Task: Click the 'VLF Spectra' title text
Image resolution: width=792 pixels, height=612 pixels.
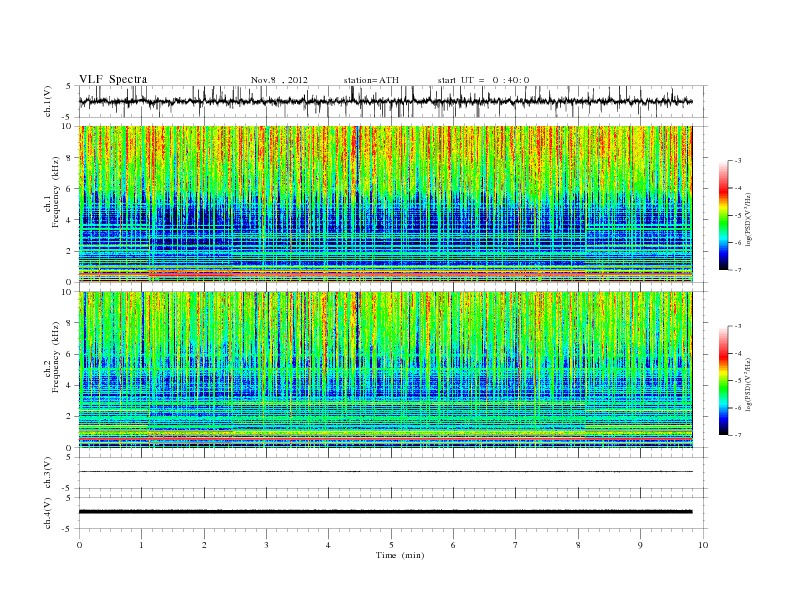Action: (113, 79)
